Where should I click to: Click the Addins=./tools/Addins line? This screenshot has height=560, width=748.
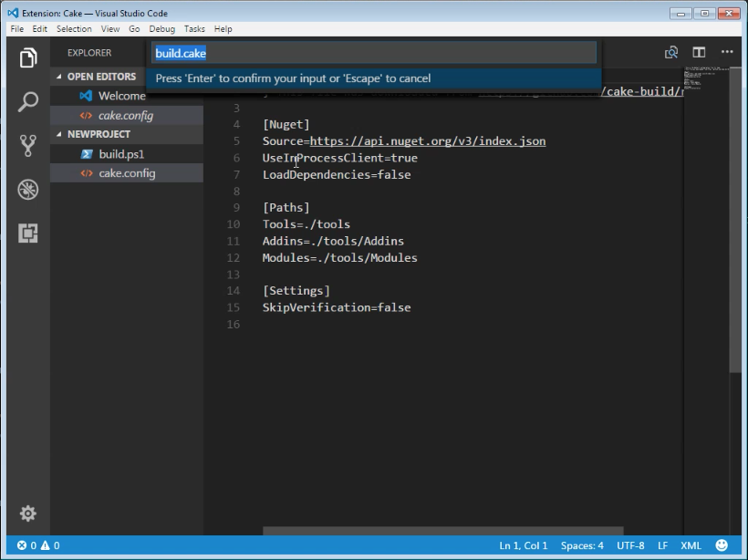[333, 241]
